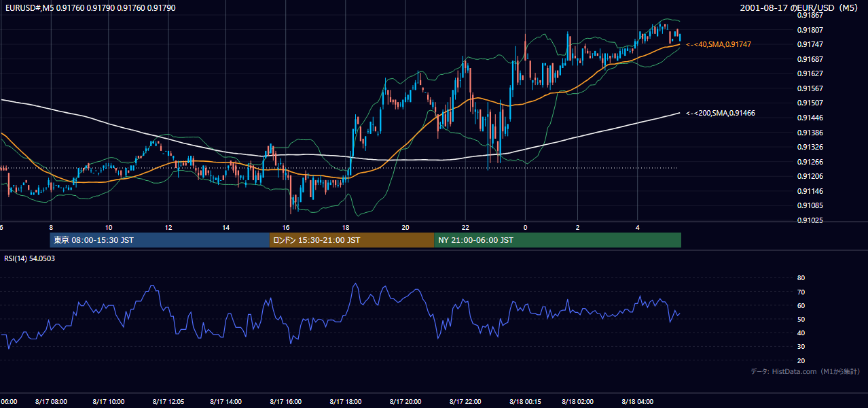Click the 8/18 04:00 bottom timestamp
The width and height of the screenshot is (868, 408).
(x=638, y=402)
